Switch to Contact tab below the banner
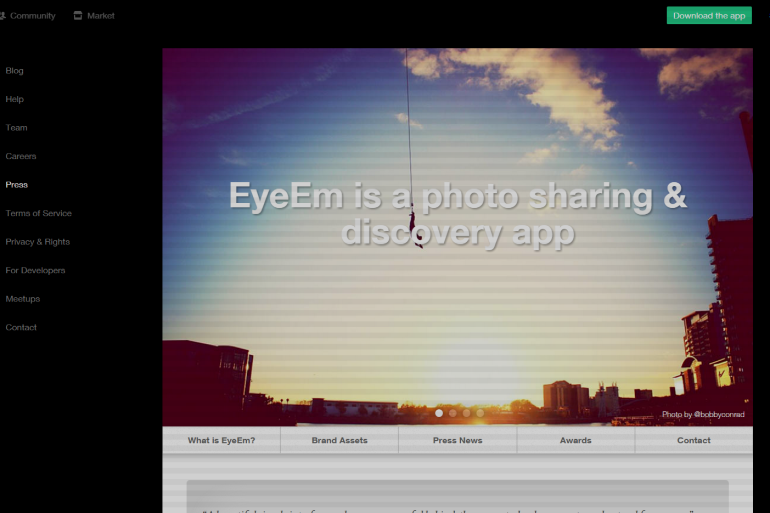 click(x=694, y=440)
